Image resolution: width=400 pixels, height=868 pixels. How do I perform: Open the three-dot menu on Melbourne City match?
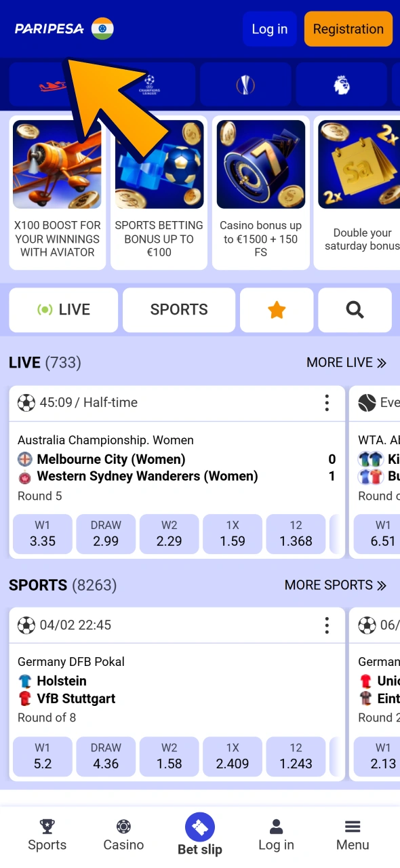(x=327, y=402)
